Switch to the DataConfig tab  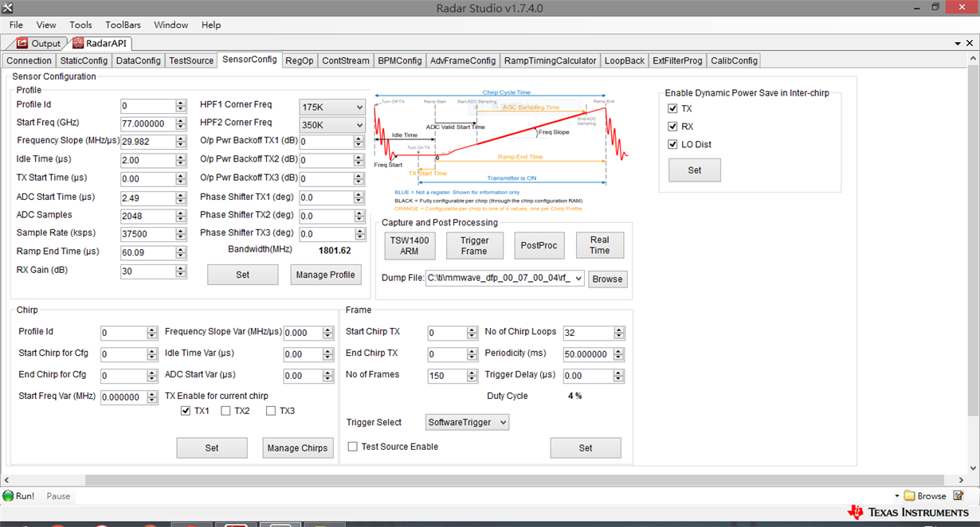[138, 61]
